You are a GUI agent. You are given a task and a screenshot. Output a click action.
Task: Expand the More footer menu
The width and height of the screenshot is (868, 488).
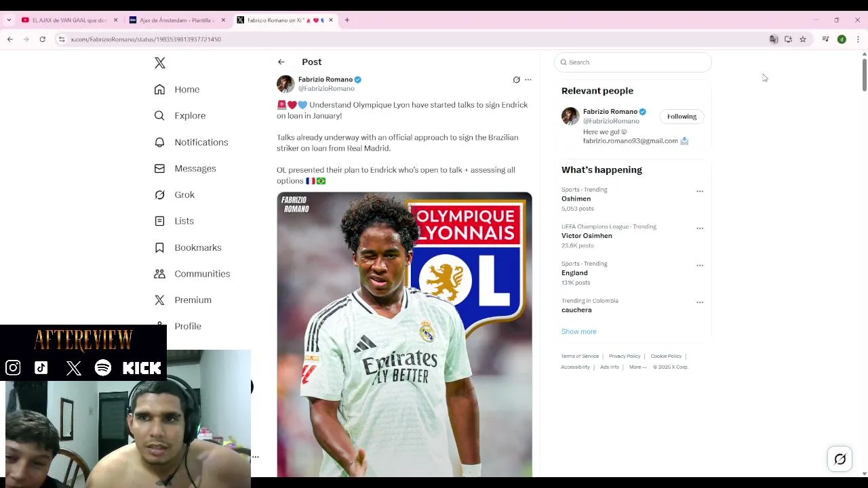637,367
